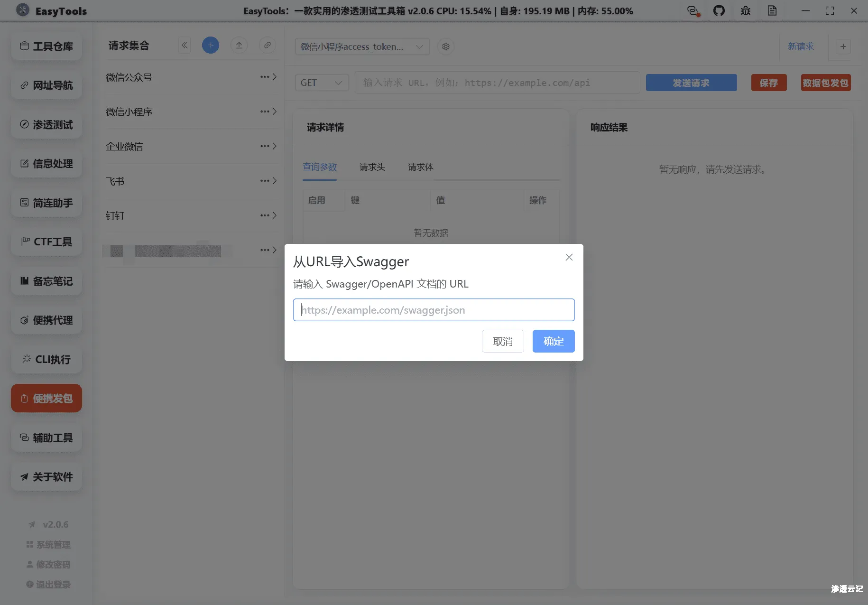
Task: Select the CTF工具 sidebar tool
Action: click(x=46, y=242)
